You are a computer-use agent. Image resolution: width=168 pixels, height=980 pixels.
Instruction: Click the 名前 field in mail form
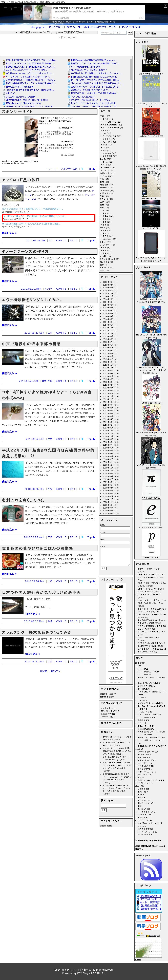[x=115, y=528]
